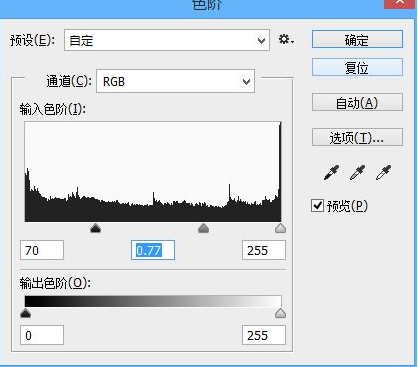Select the input midtone gray slider handle
418x367 pixels.
(203, 228)
